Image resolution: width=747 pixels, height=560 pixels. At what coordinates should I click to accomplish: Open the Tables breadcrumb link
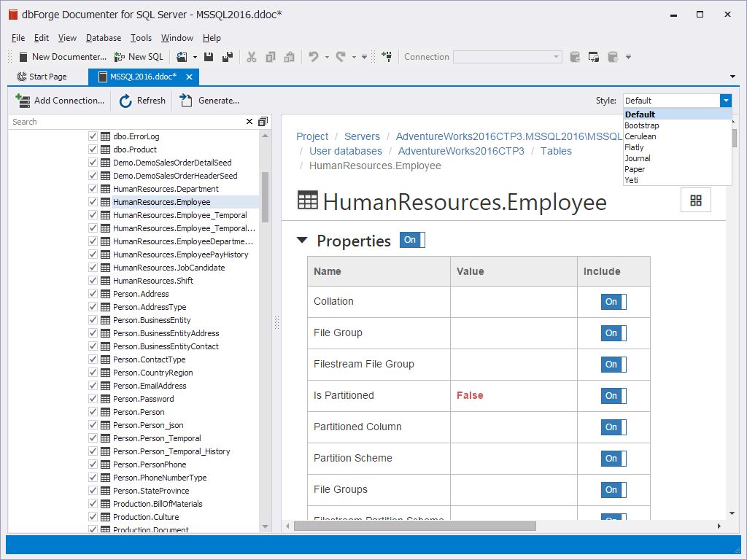pos(556,151)
